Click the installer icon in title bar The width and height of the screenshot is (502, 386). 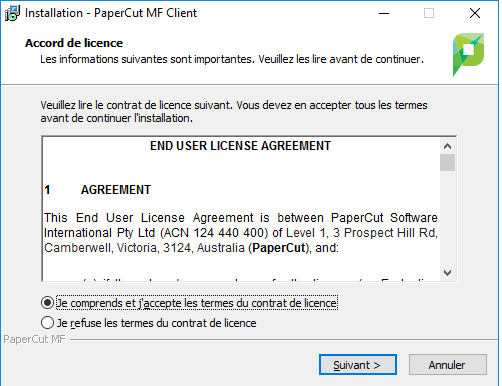[12, 13]
